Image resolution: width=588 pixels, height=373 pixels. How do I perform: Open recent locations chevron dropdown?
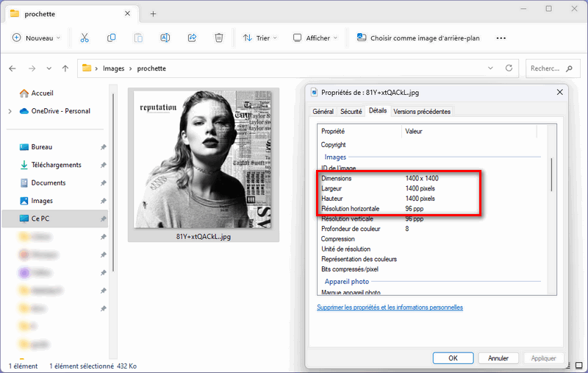coord(49,68)
